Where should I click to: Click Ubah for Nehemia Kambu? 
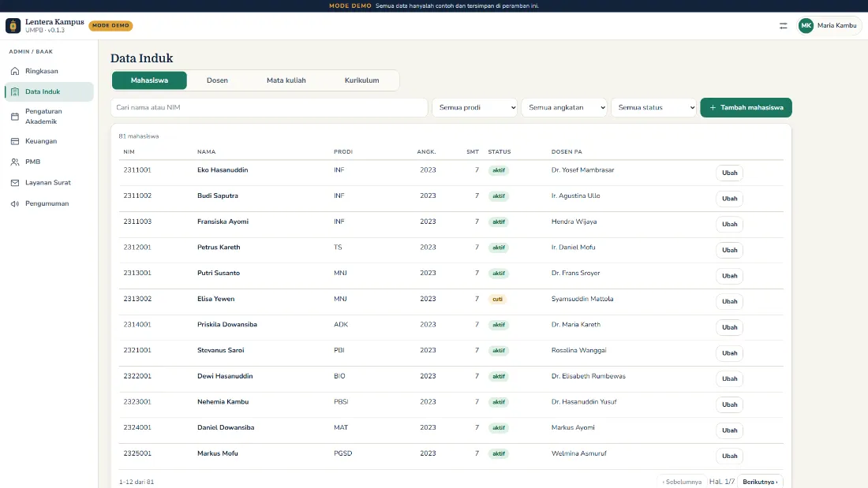point(729,404)
